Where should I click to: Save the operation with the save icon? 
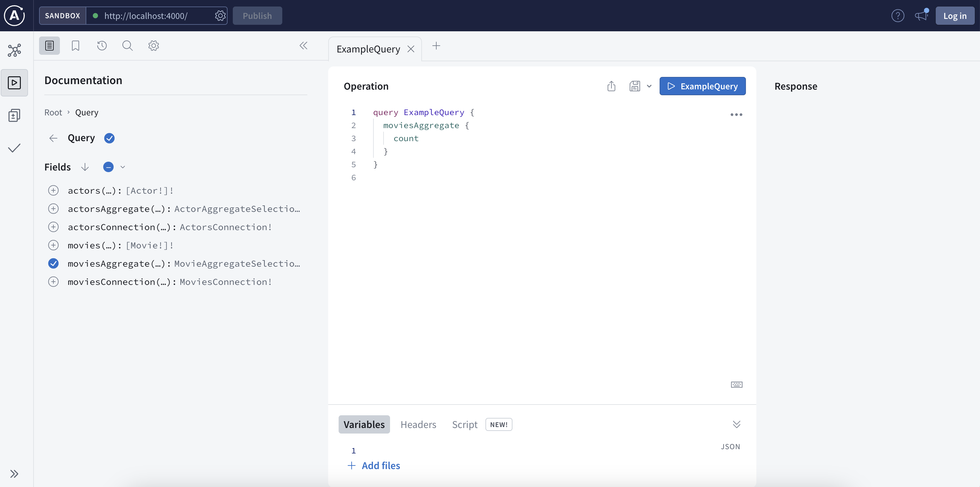[635, 86]
